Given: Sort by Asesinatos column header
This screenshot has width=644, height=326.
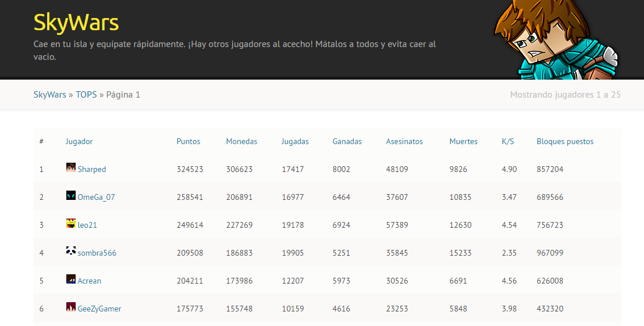Looking at the screenshot, I should 404,142.
